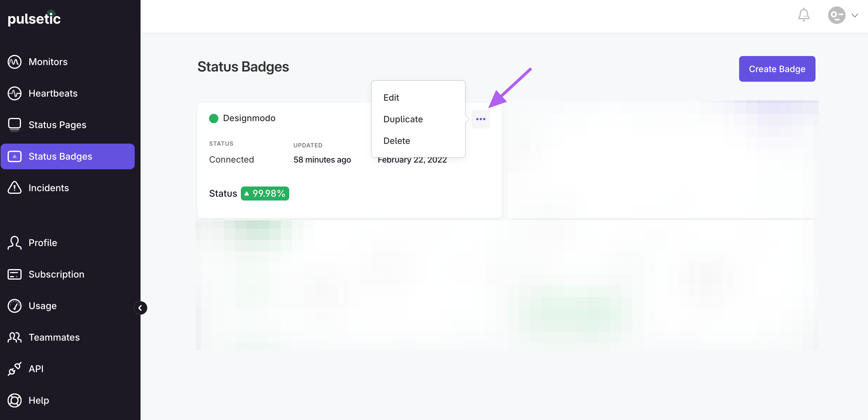Viewport: 868px width, 420px height.
Task: Toggle the three-dots badge options menu
Action: (x=481, y=119)
